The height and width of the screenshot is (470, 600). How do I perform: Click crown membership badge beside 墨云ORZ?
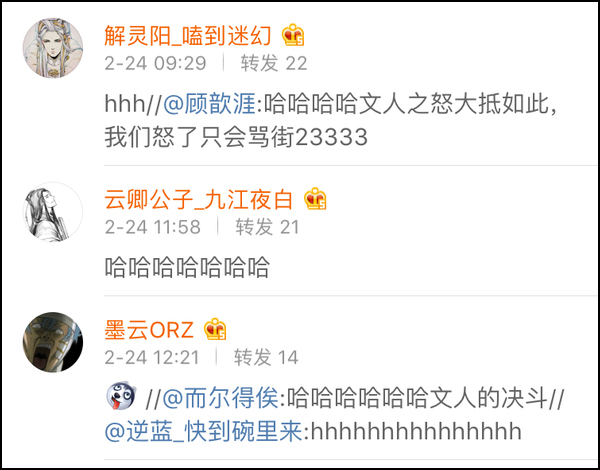(215, 329)
